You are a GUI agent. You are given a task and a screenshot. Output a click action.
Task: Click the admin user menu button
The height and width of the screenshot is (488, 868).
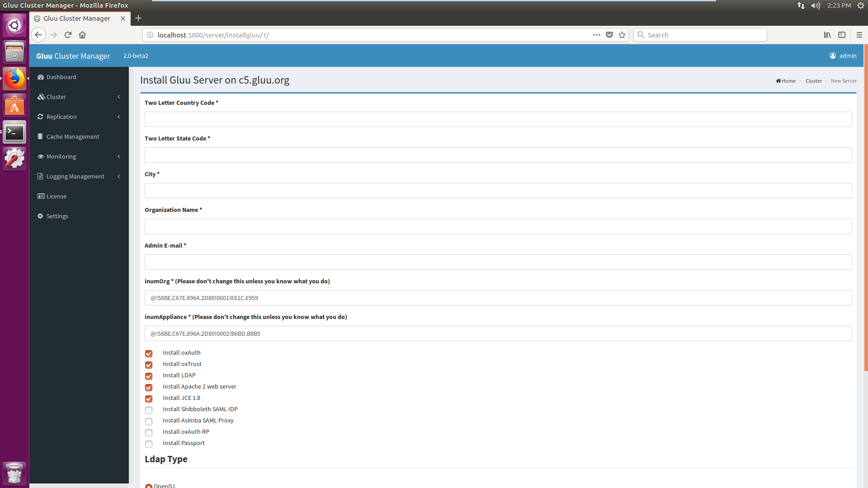click(842, 56)
